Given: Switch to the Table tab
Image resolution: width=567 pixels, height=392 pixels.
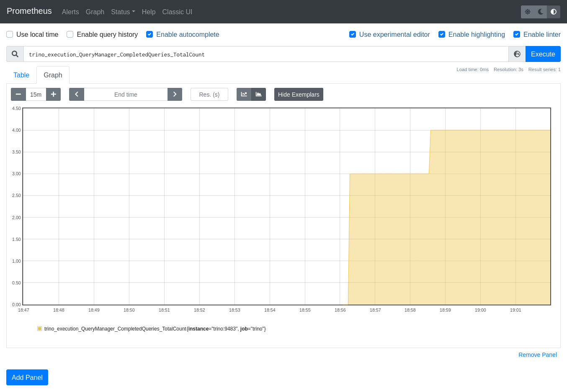Looking at the screenshot, I should pos(21,75).
